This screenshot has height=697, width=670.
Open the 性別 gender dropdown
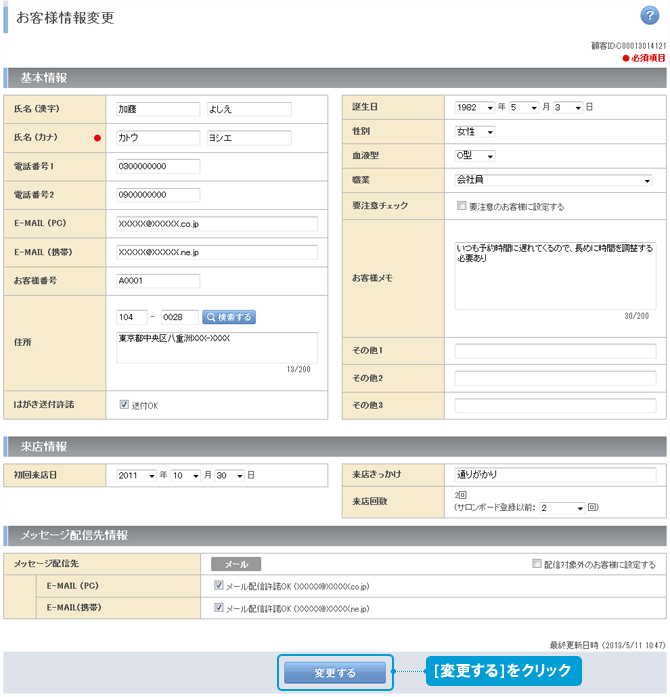click(475, 132)
